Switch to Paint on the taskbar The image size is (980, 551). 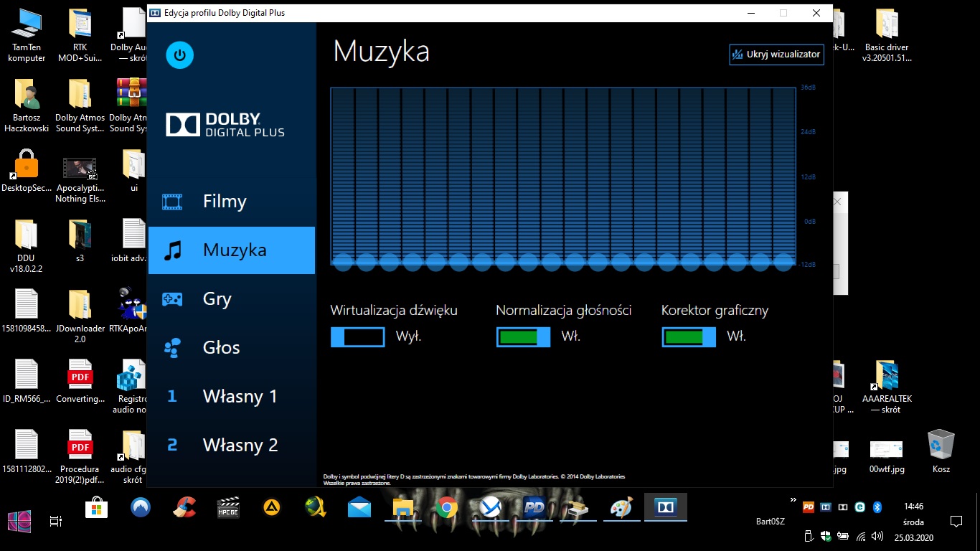(622, 508)
